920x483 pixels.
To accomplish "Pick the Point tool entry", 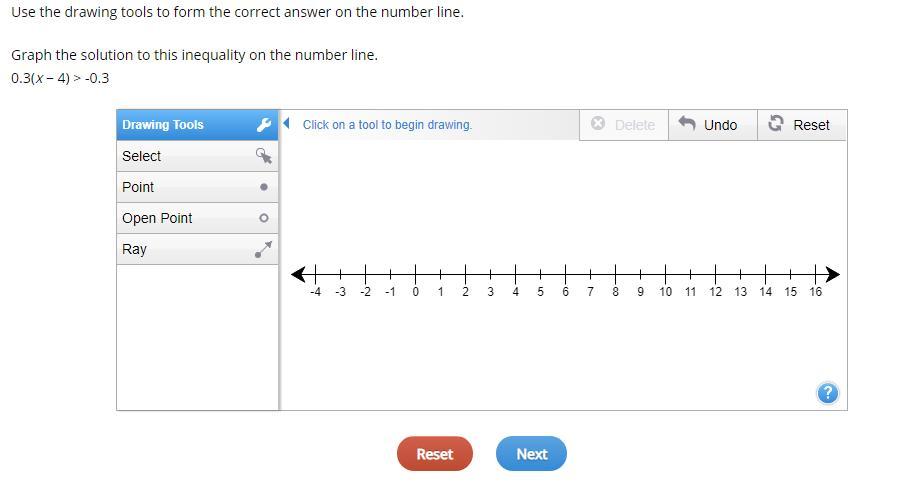I will 138,187.
